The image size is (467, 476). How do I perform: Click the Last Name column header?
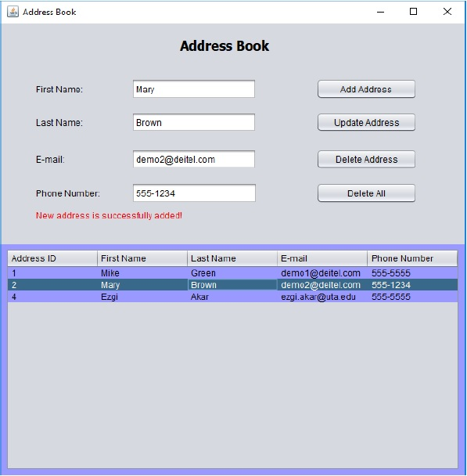[232, 258]
